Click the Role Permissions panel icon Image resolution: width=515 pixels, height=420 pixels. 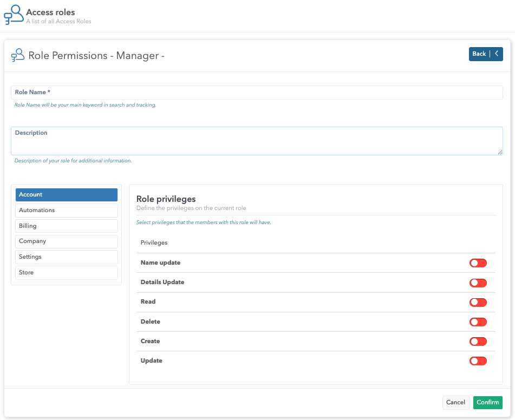tap(18, 55)
